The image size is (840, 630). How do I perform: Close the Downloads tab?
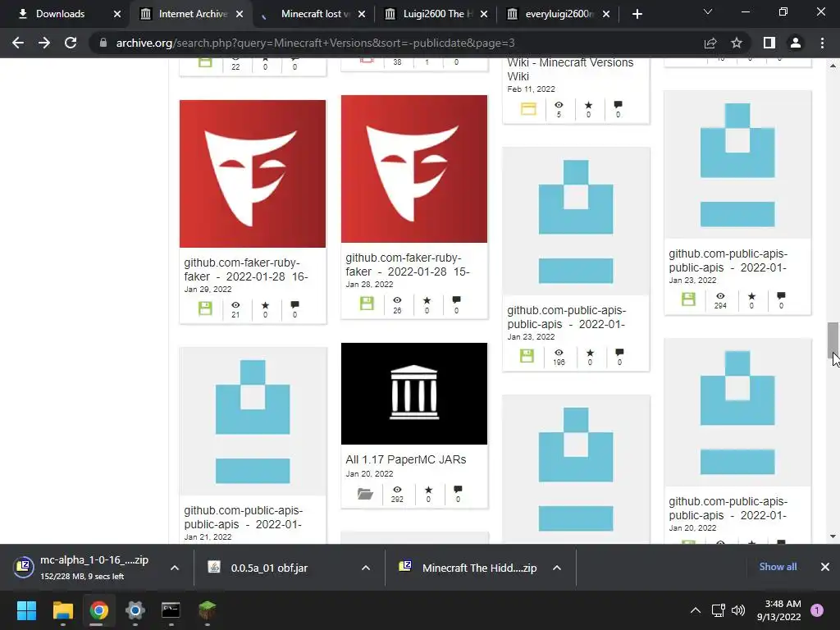[x=117, y=14]
